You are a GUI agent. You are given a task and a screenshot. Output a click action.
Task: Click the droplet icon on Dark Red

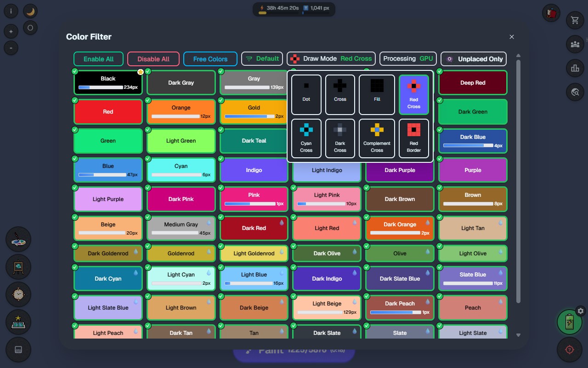click(282, 222)
